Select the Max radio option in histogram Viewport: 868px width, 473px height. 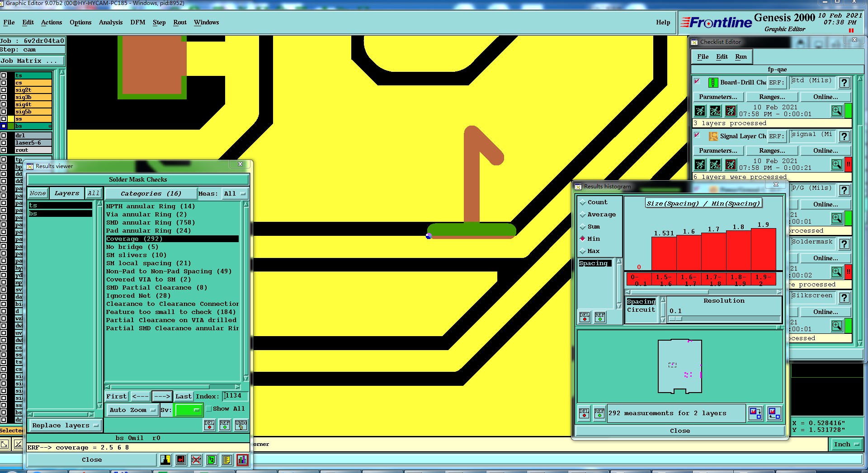pos(583,251)
